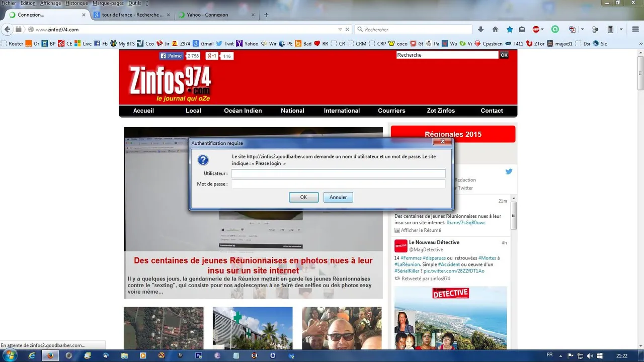Open the Yahoo bookmark in bookmarks bar

247,44
